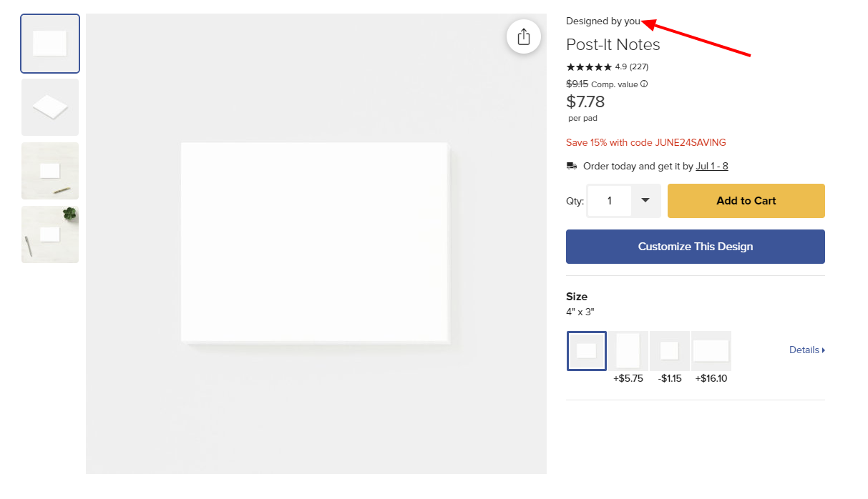
Task: Click the delivery truck icon
Action: click(572, 166)
